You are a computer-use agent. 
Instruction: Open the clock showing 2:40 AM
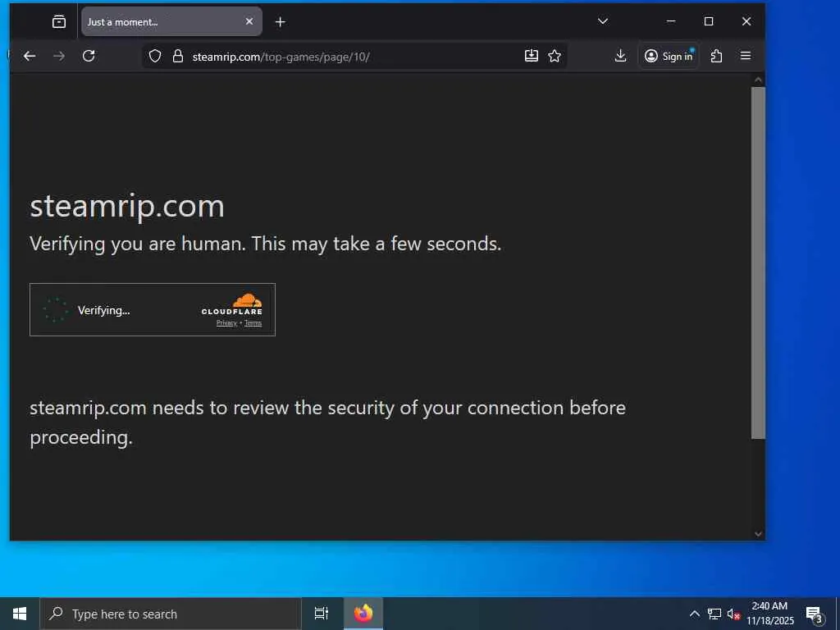(x=769, y=614)
